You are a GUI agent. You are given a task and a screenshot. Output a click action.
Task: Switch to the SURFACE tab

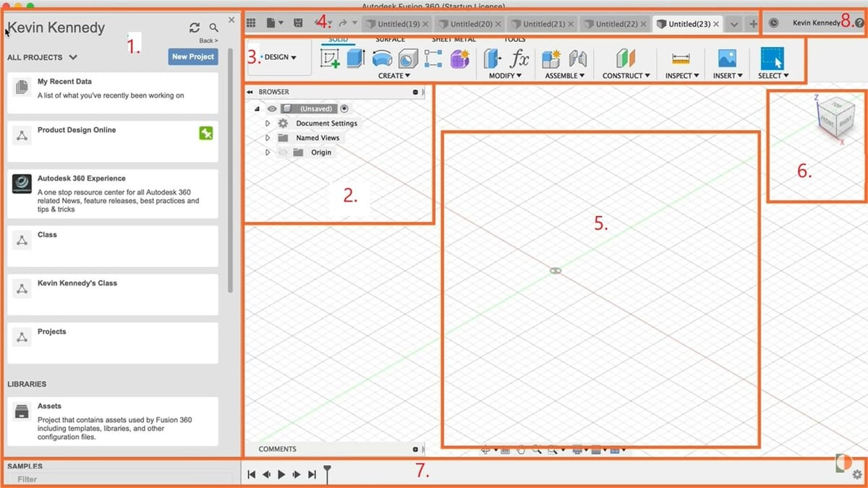tap(391, 39)
